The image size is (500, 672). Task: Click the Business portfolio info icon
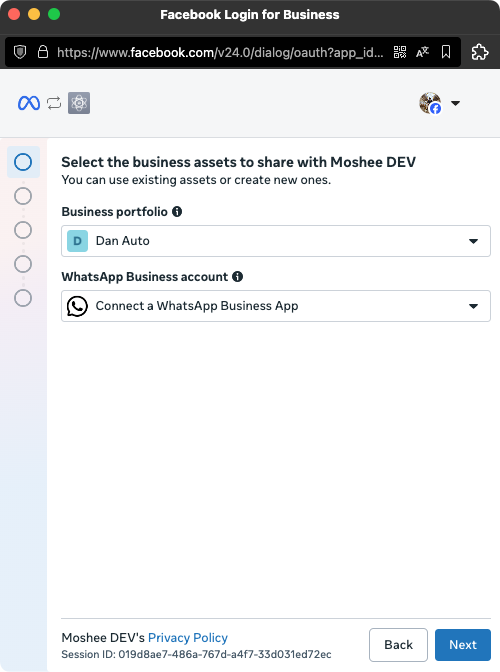click(177, 211)
